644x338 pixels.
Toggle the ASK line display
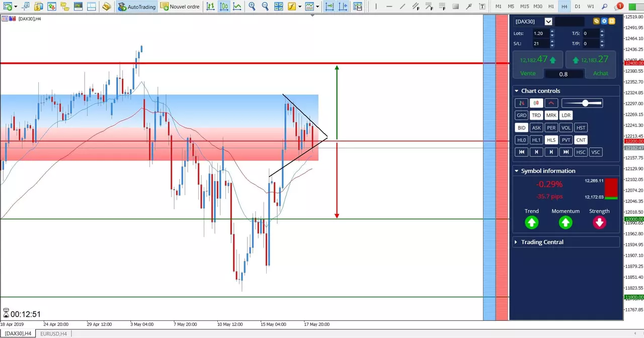point(536,128)
